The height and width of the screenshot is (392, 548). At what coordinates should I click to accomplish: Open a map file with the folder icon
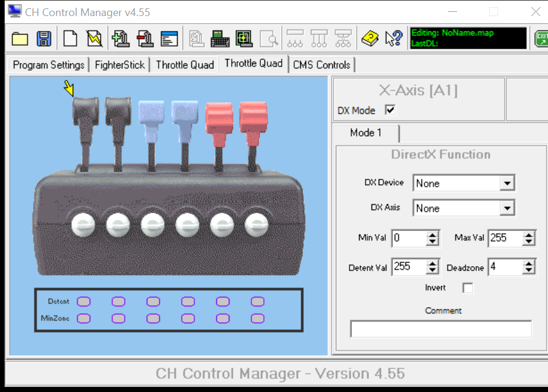[x=20, y=39]
